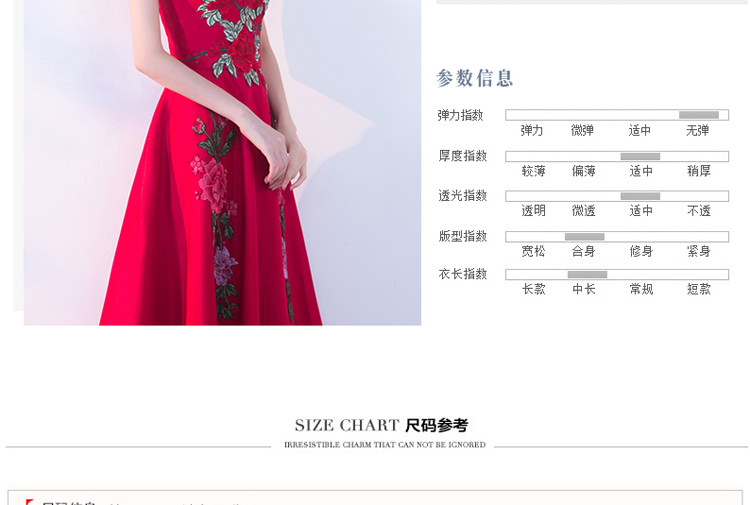Click the 弹力指数 slider bar
Viewport: 750px width, 505px height.
point(617,115)
